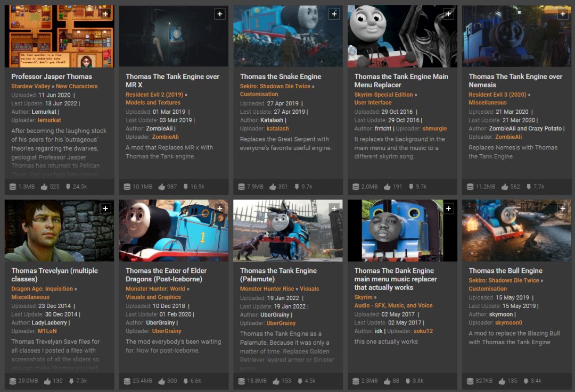View uploader M1LoN's profile

pyautogui.click(x=47, y=331)
